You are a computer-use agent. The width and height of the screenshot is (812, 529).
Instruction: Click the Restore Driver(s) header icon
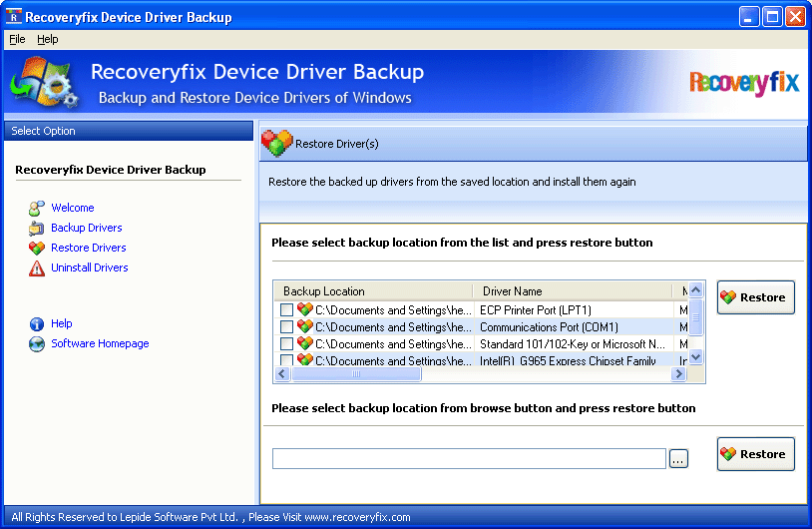pyautogui.click(x=276, y=143)
